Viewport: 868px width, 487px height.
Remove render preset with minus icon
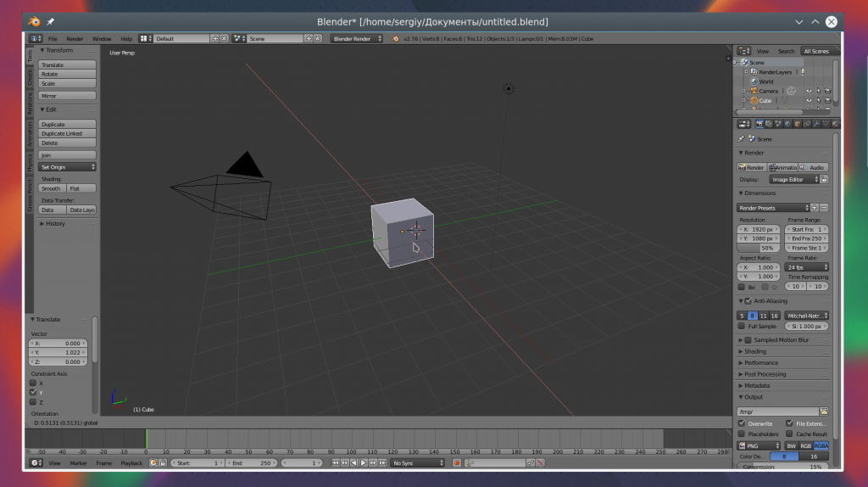pyautogui.click(x=824, y=208)
